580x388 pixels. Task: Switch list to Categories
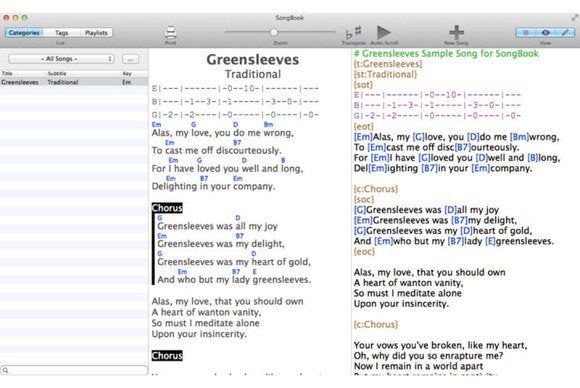[x=24, y=33]
